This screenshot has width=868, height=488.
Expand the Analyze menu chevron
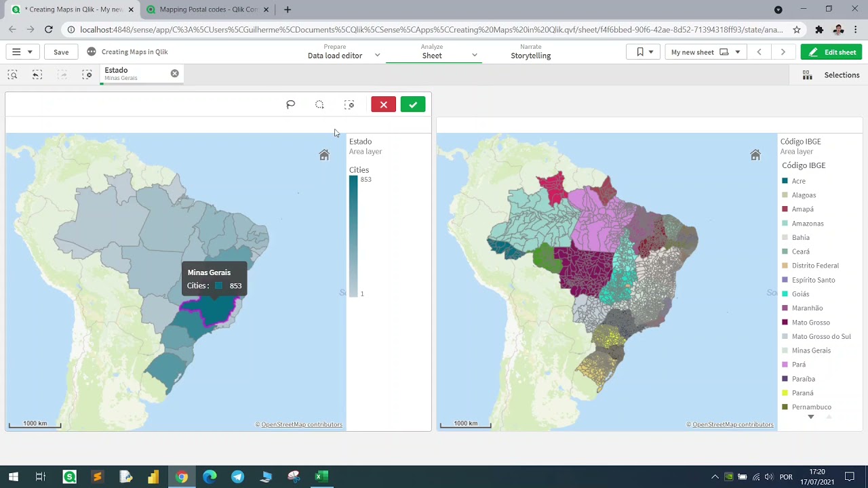point(474,56)
